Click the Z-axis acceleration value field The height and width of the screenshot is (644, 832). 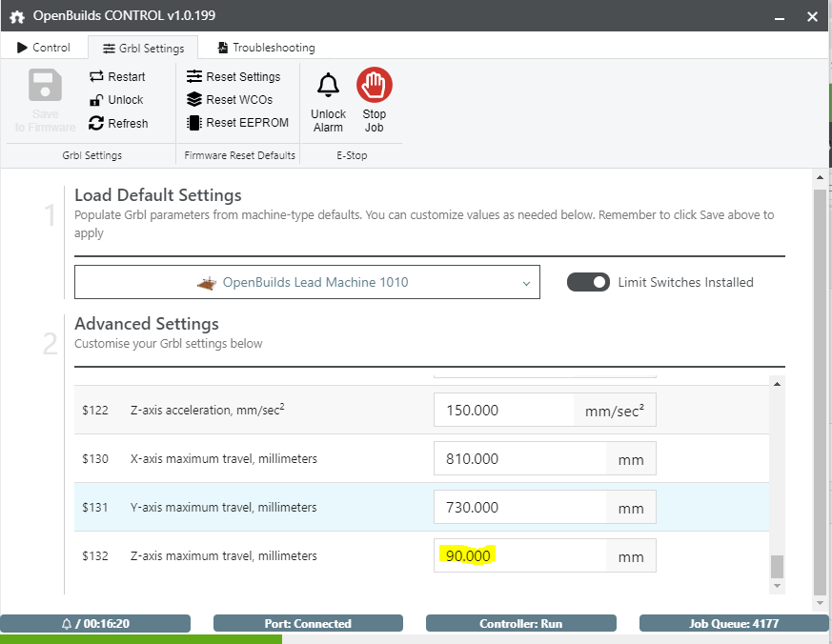[x=503, y=410]
